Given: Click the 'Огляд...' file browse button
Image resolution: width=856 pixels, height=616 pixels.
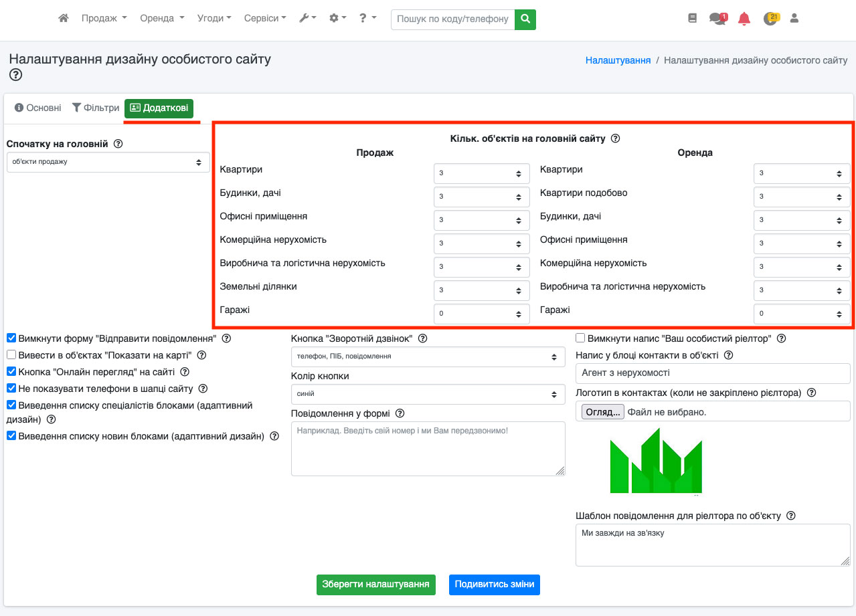Looking at the screenshot, I should click(x=602, y=412).
